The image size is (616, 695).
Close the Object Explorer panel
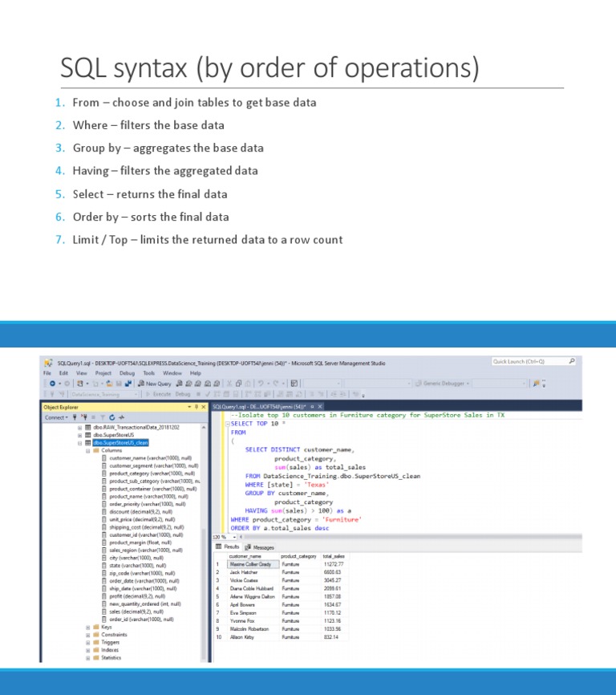tap(204, 407)
